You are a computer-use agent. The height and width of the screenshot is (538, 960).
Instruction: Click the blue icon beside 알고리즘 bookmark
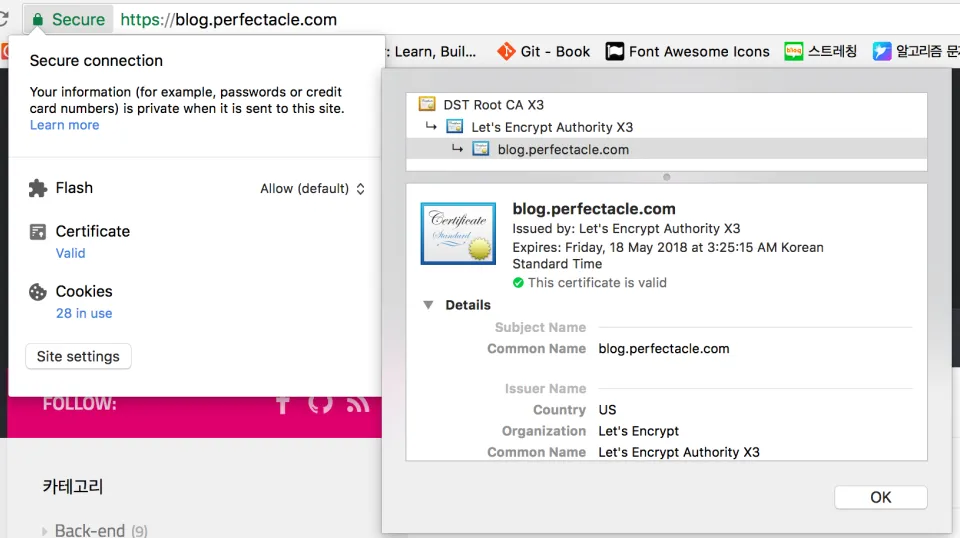(882, 51)
